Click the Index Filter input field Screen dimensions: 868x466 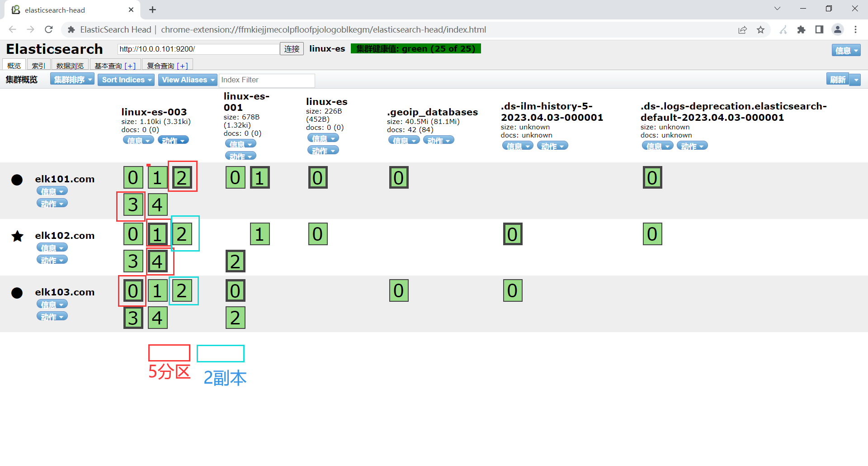(267, 80)
